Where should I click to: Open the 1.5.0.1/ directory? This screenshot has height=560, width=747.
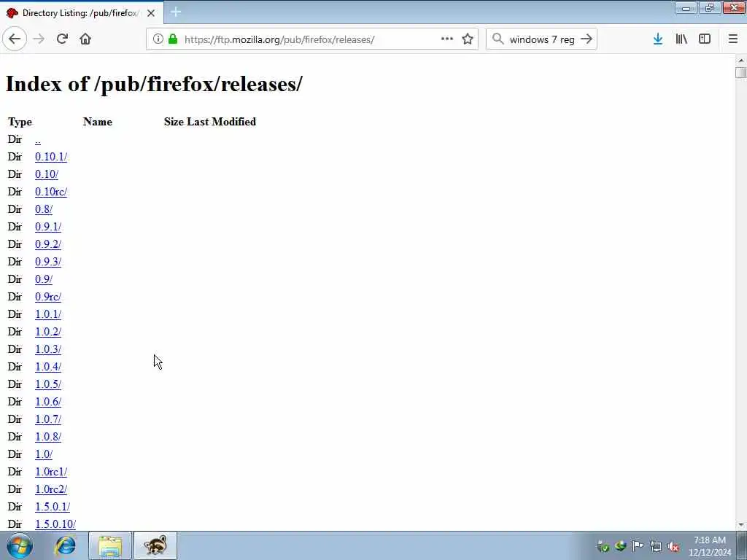[x=53, y=507]
